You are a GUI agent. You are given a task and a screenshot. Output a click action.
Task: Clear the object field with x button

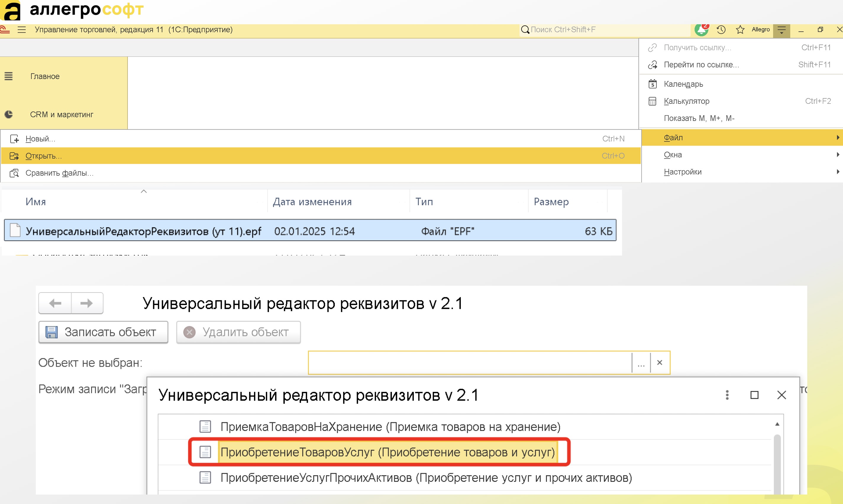660,363
